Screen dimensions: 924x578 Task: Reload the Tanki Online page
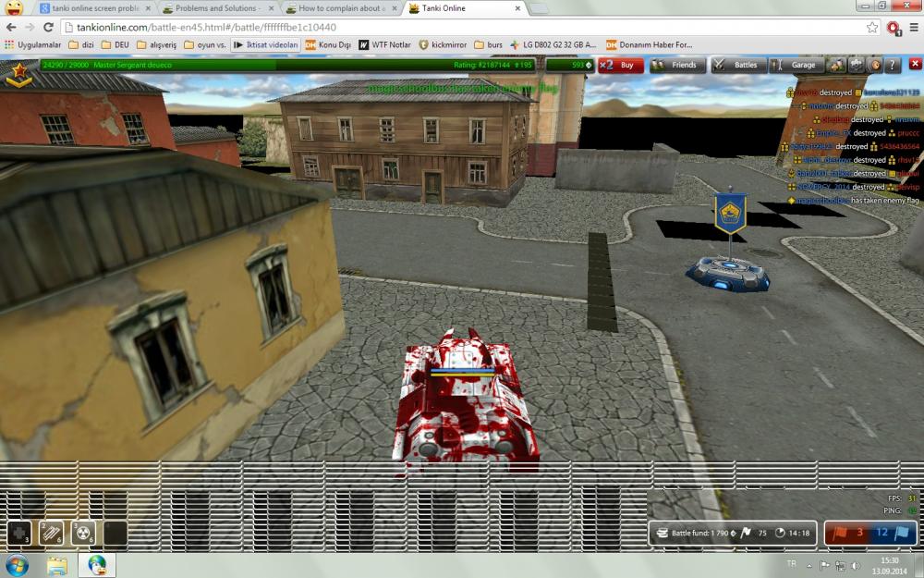(48, 27)
